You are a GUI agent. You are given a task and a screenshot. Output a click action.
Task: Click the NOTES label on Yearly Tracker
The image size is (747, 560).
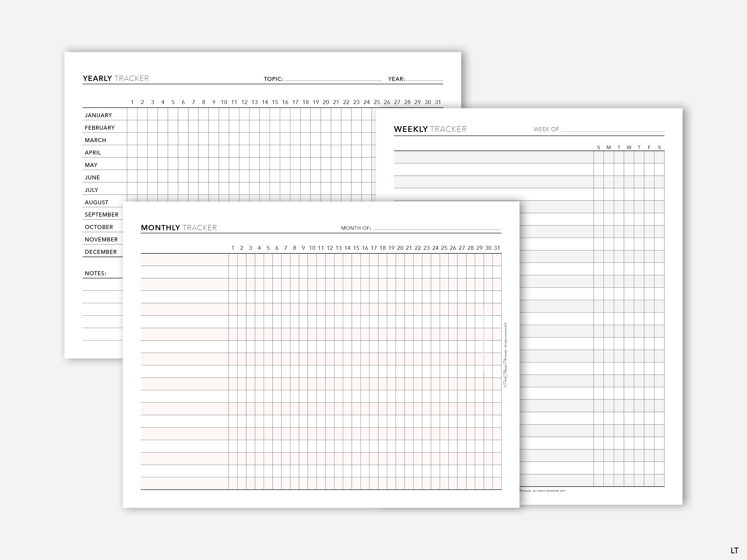click(95, 274)
